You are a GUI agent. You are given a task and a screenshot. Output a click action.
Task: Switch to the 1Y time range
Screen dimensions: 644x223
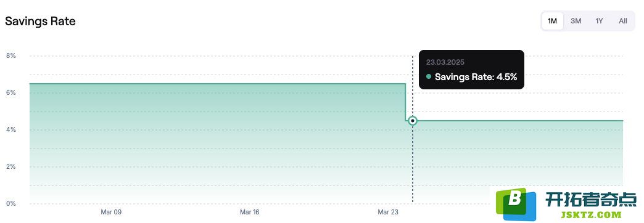coord(599,21)
